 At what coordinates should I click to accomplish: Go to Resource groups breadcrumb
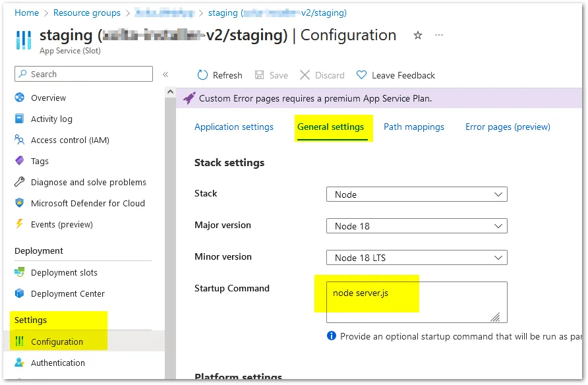click(x=87, y=13)
